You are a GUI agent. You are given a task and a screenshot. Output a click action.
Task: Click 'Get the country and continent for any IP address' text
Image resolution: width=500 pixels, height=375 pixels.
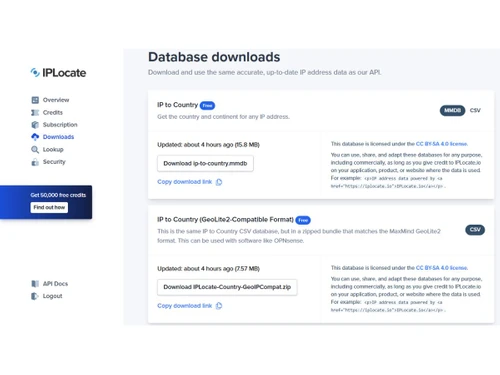(224, 117)
